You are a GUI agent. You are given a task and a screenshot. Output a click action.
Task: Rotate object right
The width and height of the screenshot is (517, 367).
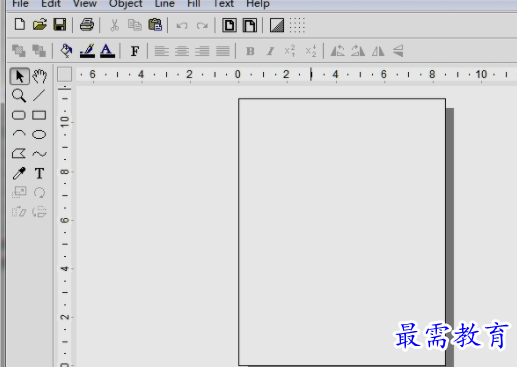pos(358,51)
